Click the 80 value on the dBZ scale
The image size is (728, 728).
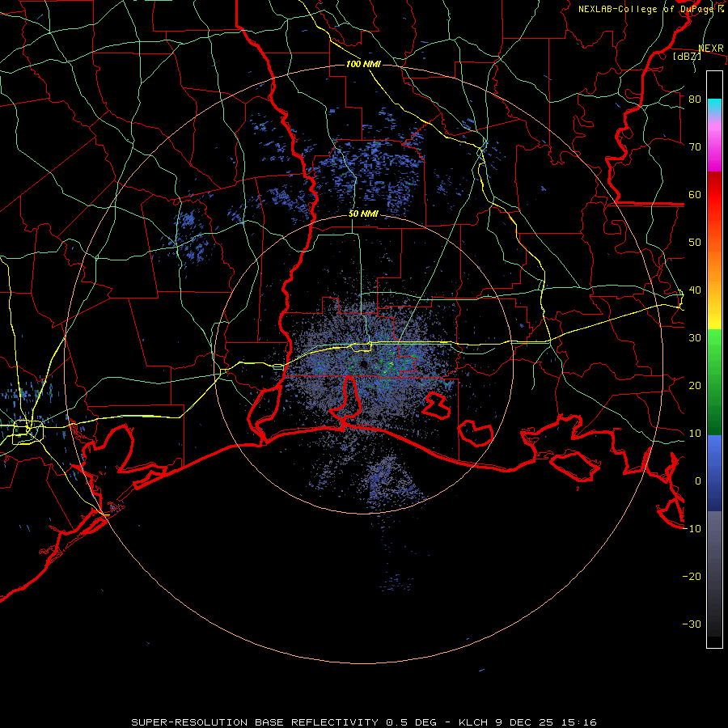point(695,99)
